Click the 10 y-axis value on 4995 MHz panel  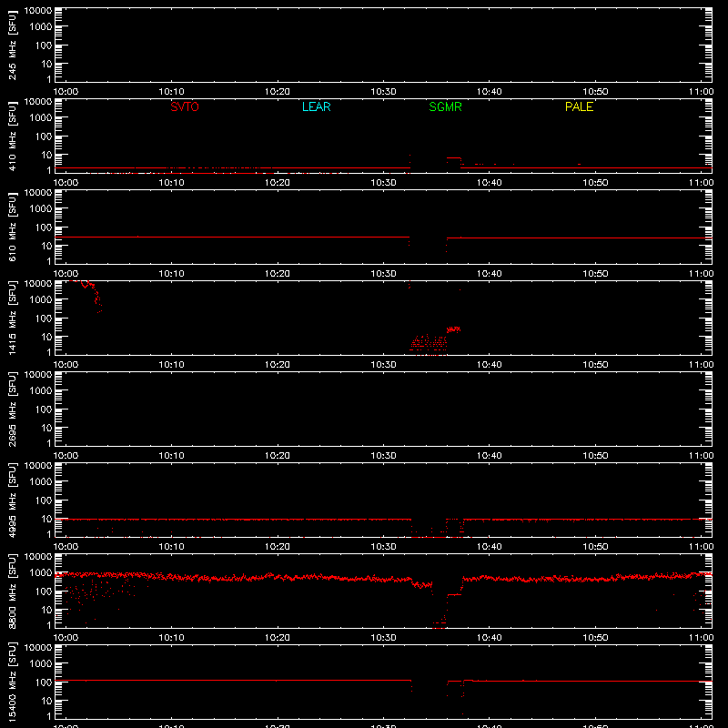[x=47, y=519]
